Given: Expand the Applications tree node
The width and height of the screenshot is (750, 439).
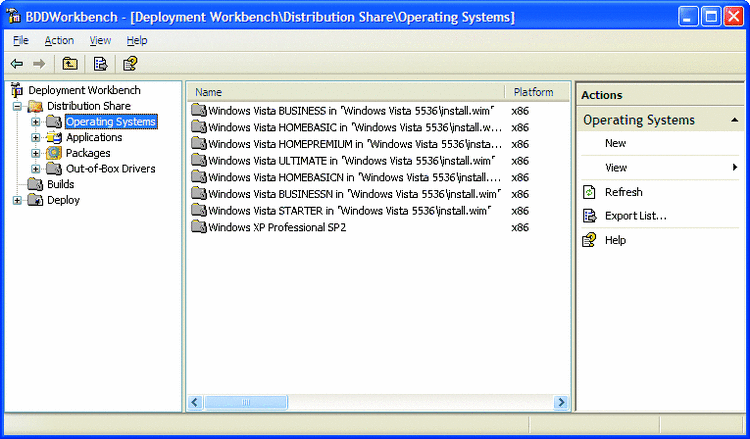Looking at the screenshot, I should [35, 138].
